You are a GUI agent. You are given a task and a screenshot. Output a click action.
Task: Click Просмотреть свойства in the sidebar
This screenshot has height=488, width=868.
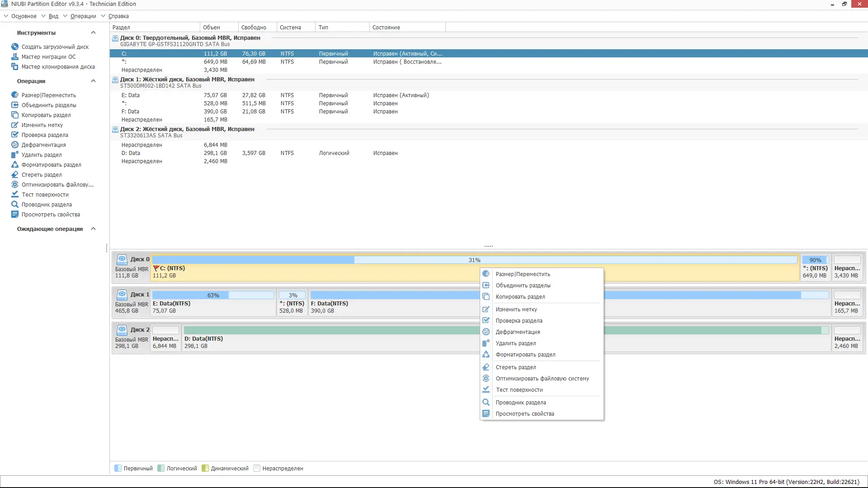click(51, 214)
